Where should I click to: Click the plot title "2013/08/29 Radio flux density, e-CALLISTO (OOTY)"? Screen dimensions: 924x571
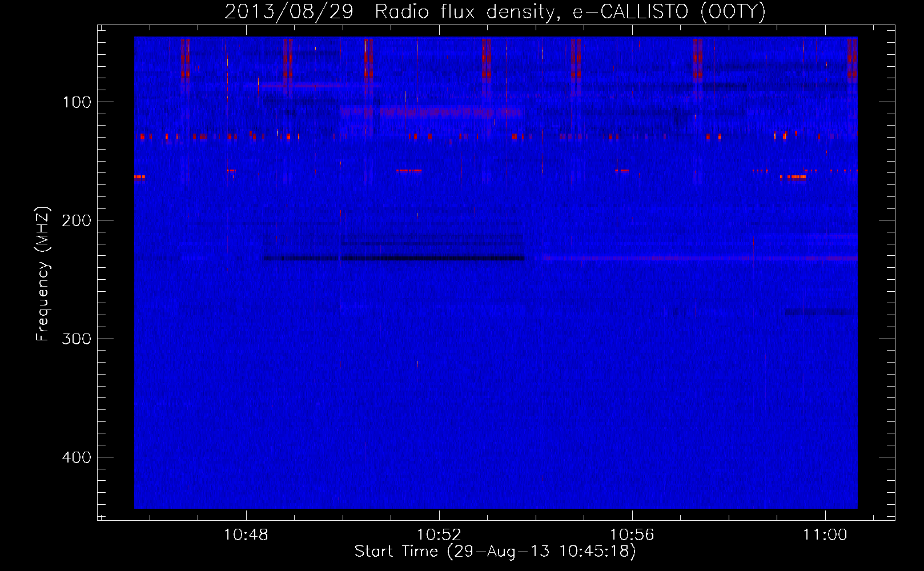tap(495, 11)
